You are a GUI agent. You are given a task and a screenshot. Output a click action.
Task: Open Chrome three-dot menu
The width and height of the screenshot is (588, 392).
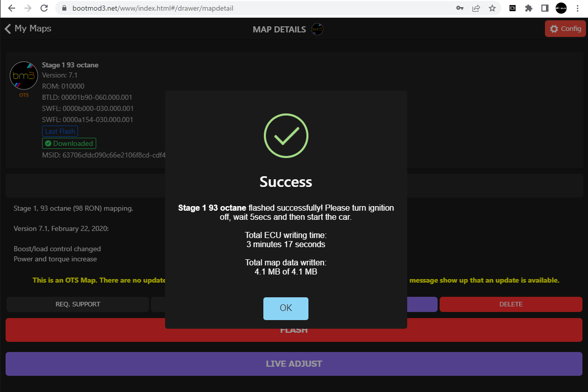coord(577,8)
